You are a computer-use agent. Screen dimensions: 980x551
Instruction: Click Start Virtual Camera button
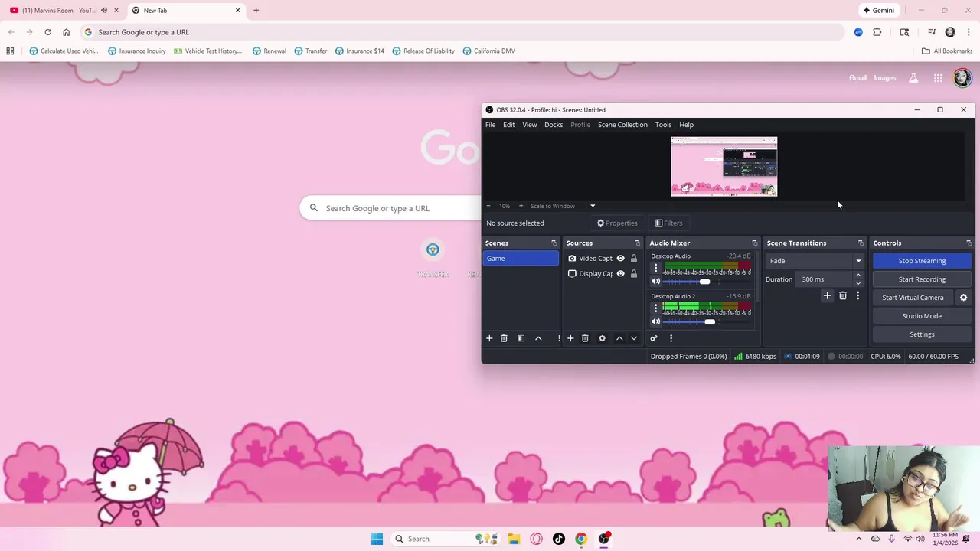[913, 298]
